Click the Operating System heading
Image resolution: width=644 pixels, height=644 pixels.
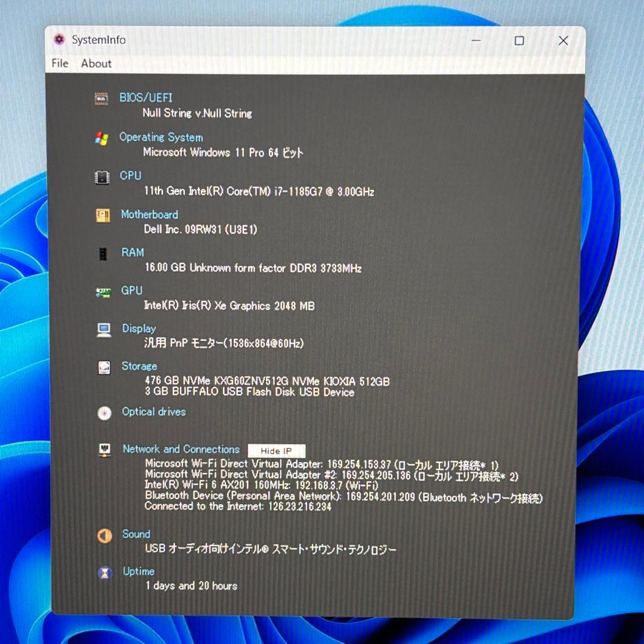point(161,137)
